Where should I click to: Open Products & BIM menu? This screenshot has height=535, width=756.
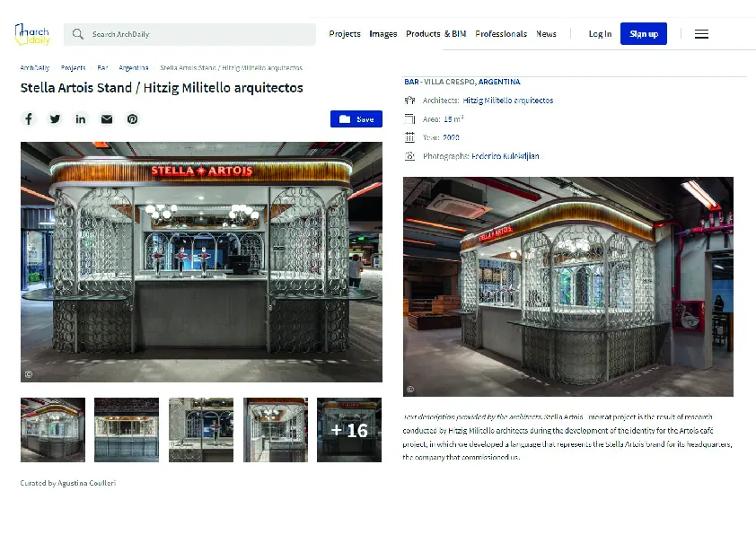(435, 34)
